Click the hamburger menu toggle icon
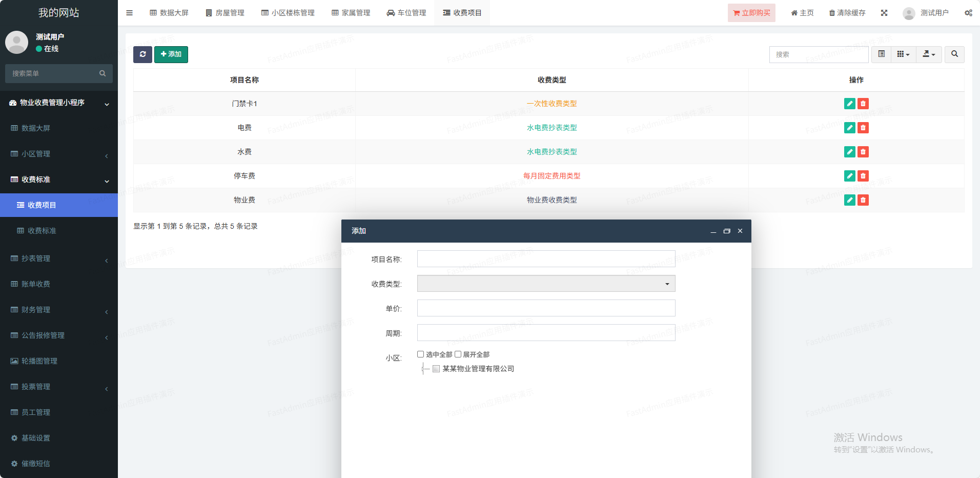This screenshot has width=980, height=478. click(129, 13)
